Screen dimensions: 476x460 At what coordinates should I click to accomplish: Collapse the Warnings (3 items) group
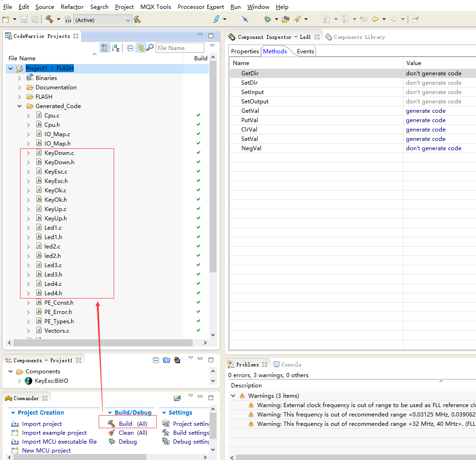(233, 395)
